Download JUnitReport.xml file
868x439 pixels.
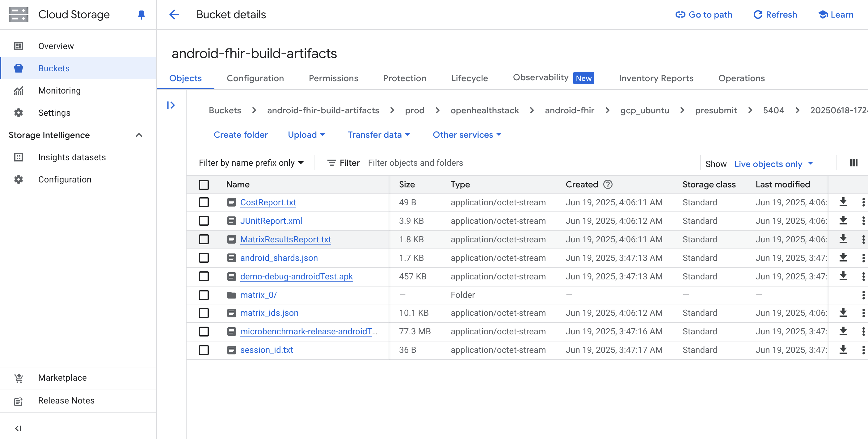pyautogui.click(x=843, y=220)
